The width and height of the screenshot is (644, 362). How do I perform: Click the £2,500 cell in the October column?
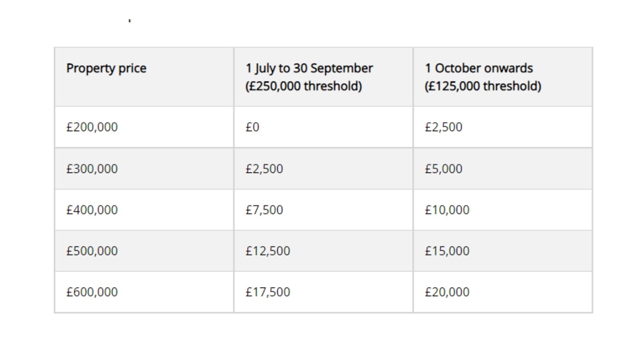point(503,127)
